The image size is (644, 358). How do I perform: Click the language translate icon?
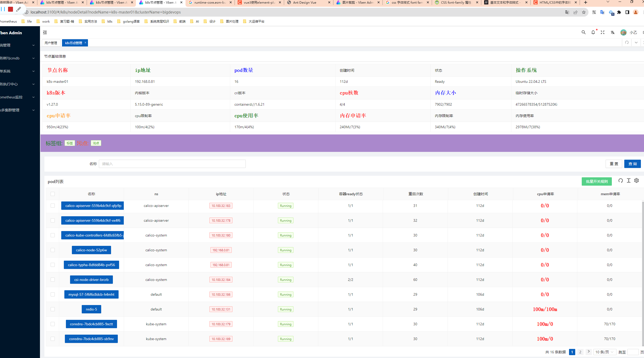(x=613, y=32)
